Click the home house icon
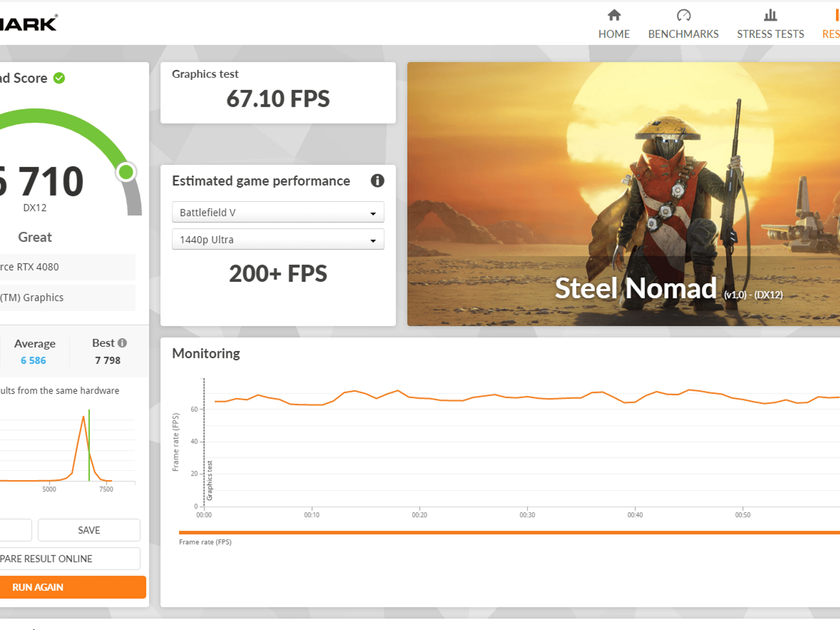Image resolution: width=840 pixels, height=630 pixels. 614,15
